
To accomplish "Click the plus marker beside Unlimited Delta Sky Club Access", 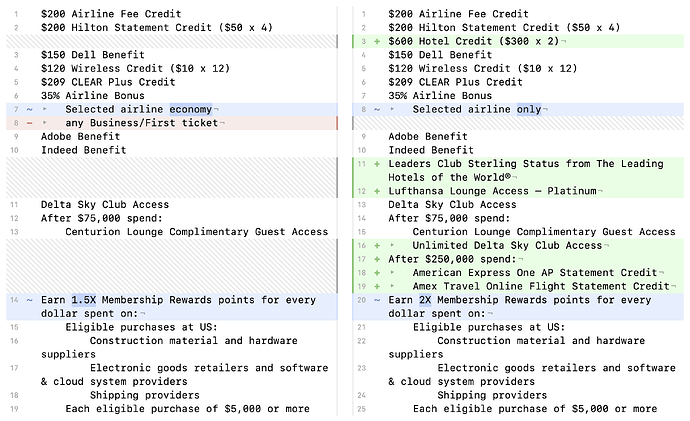I will (377, 245).
